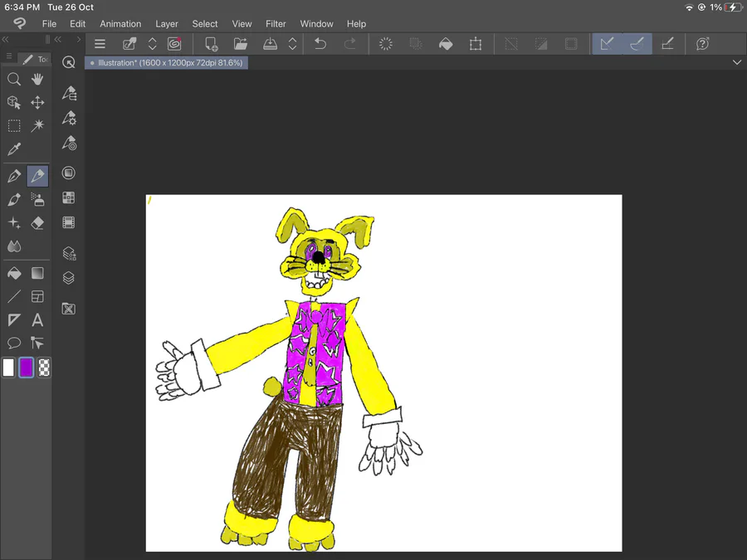Screen dimensions: 747x560
Task: Select the Text tool
Action: [x=37, y=319]
